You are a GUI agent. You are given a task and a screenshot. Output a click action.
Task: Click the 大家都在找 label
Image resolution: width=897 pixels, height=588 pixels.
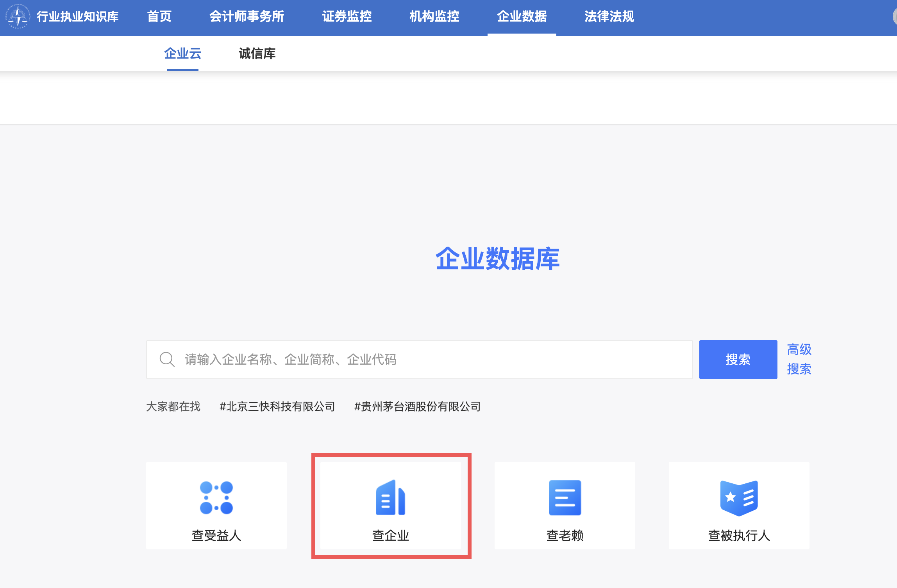pyautogui.click(x=173, y=406)
